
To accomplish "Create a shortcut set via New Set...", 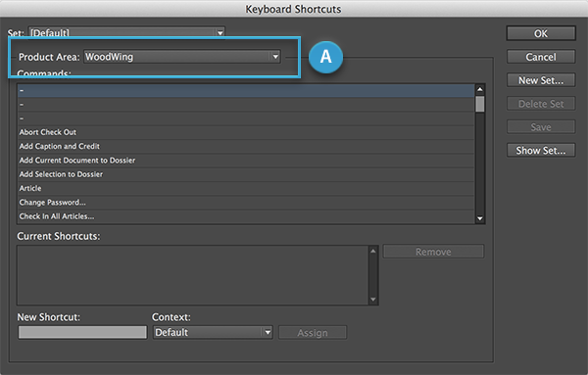I will click(x=541, y=80).
